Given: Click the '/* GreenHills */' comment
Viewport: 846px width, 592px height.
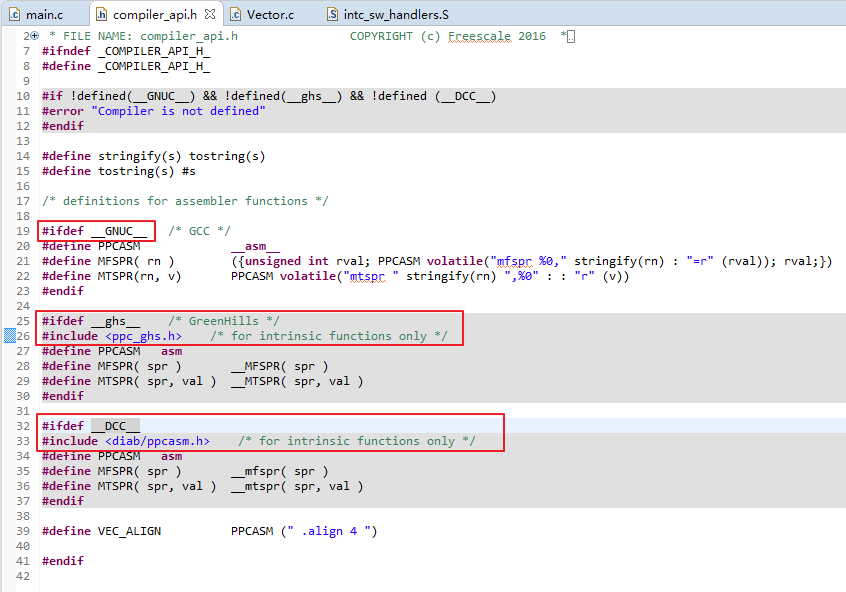Looking at the screenshot, I should pos(223,321).
